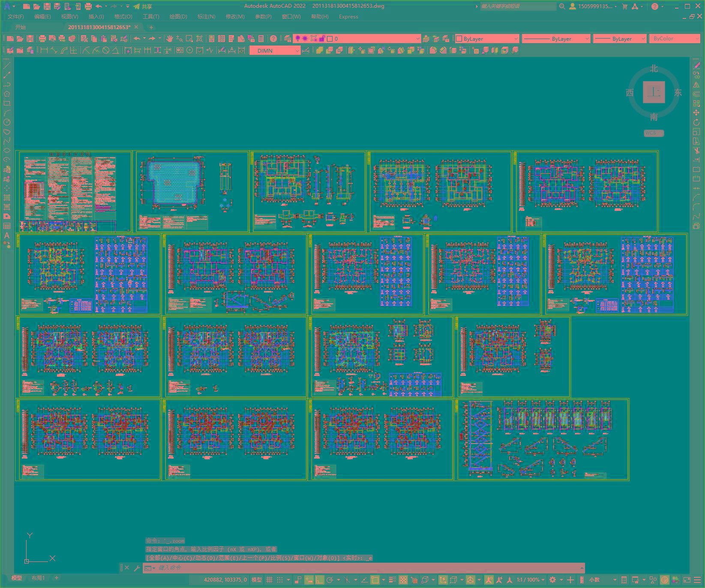Select the Rectangle tool in the draw toolbar
This screenshot has width=705, height=588.
[x=7, y=103]
